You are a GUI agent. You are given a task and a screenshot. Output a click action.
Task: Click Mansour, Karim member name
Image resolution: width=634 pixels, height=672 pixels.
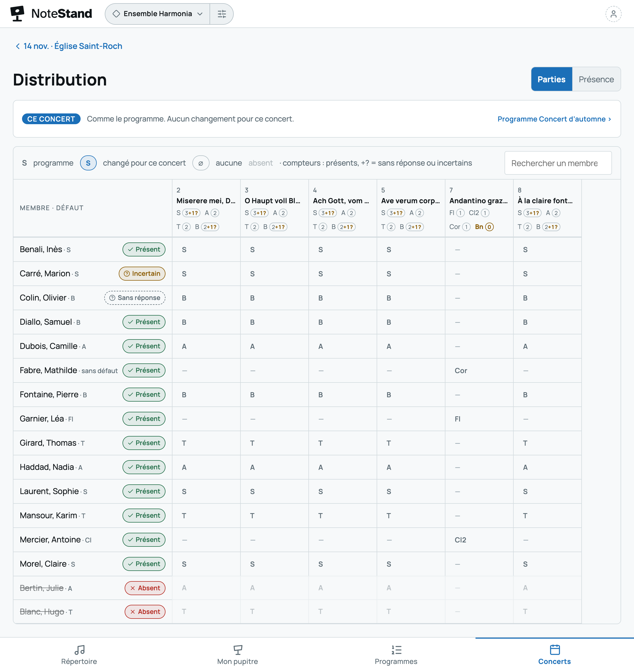pyautogui.click(x=48, y=515)
